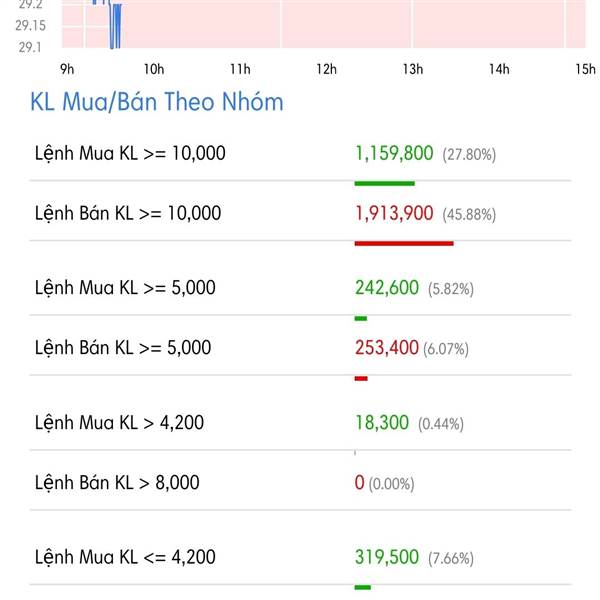
Task: Select the Lệnh Mua KL > 4,200 row
Action: point(300,423)
